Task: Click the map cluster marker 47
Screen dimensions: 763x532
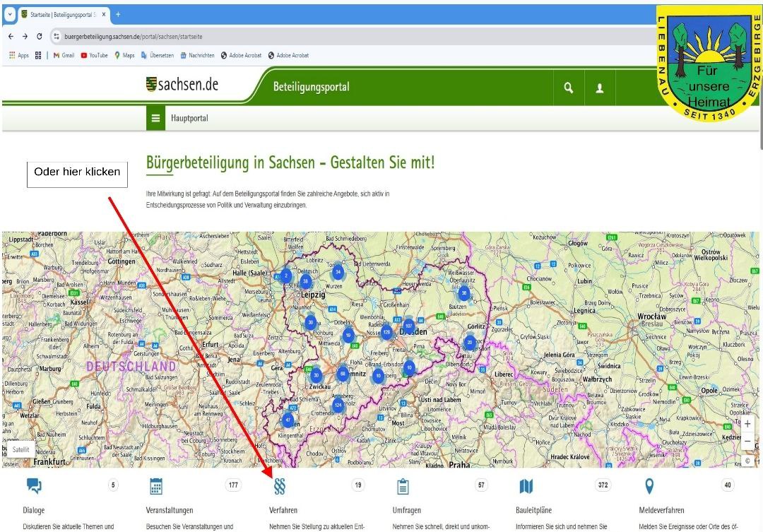Action: point(288,420)
